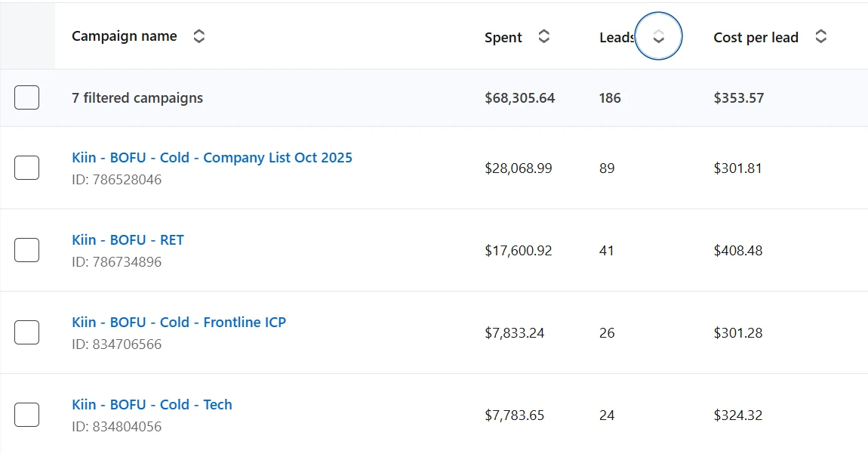
Task: Open the Kiin - BOFU - RET campaign
Action: click(128, 240)
